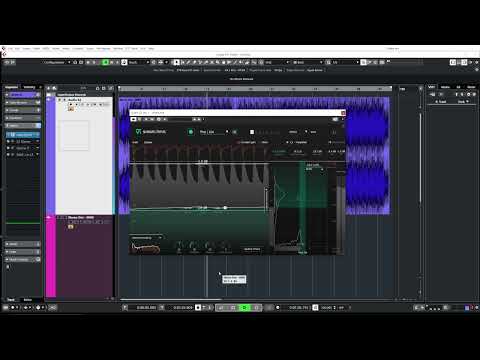Click the tempo value field in the transport
480x360 pixels.
pos(328,308)
